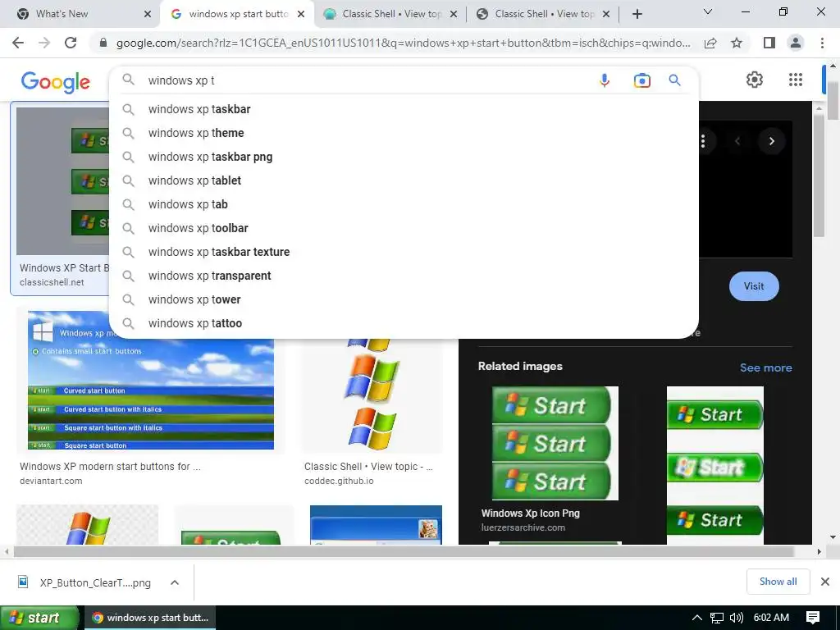Open the Chrome profile avatar

pyautogui.click(x=796, y=43)
